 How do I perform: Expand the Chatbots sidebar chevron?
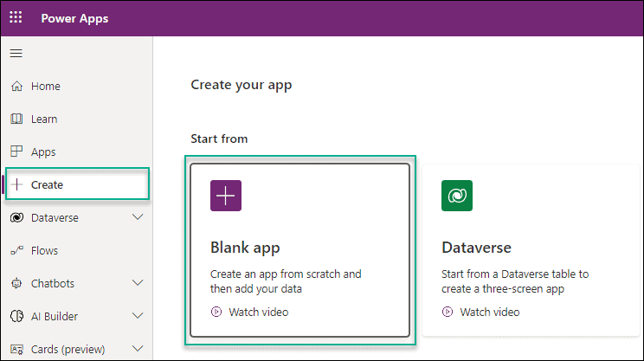pos(138,283)
